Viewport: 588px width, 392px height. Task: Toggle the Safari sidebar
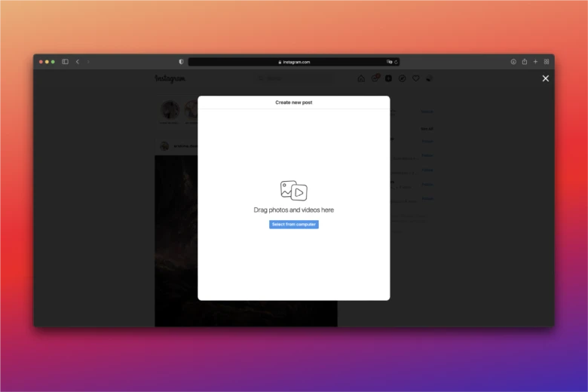(65, 62)
